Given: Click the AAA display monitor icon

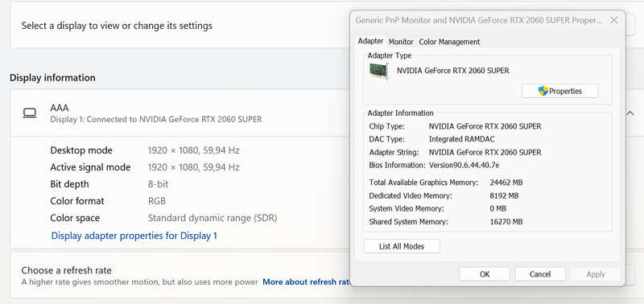Looking at the screenshot, I should pyautogui.click(x=30, y=113).
